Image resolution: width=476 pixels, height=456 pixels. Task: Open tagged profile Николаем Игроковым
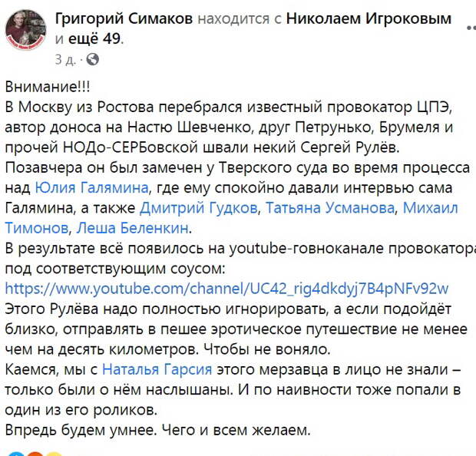pos(369,19)
